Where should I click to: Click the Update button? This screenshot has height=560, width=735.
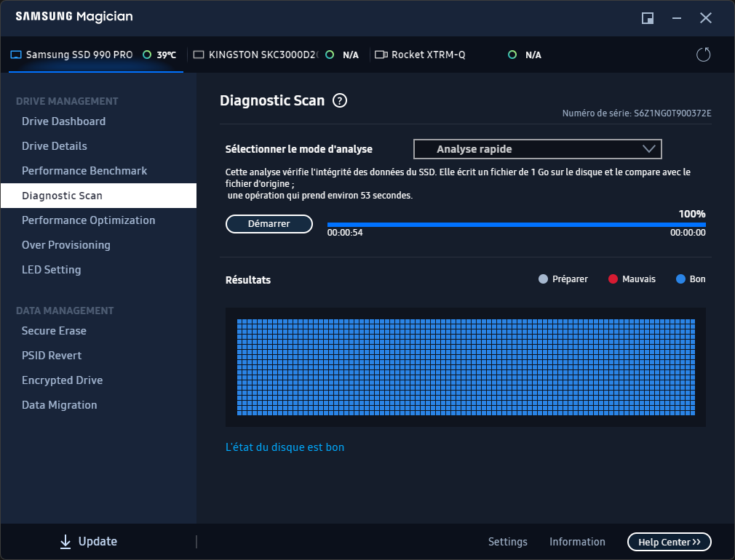point(89,542)
